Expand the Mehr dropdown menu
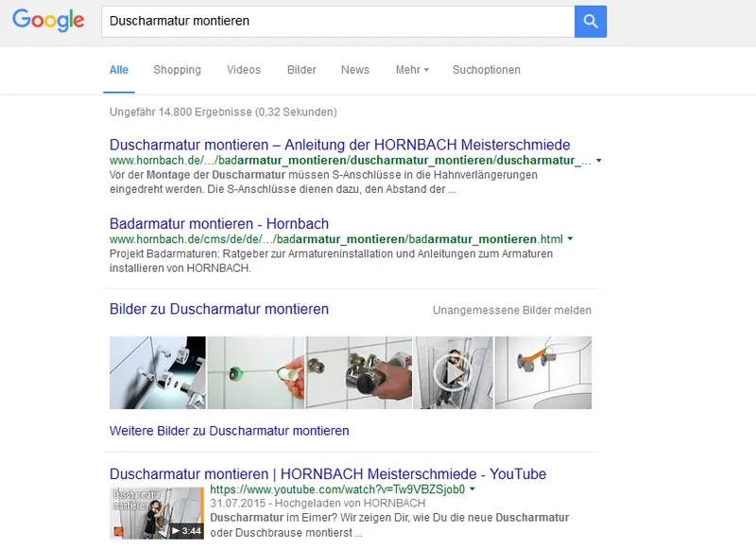 pyautogui.click(x=412, y=70)
